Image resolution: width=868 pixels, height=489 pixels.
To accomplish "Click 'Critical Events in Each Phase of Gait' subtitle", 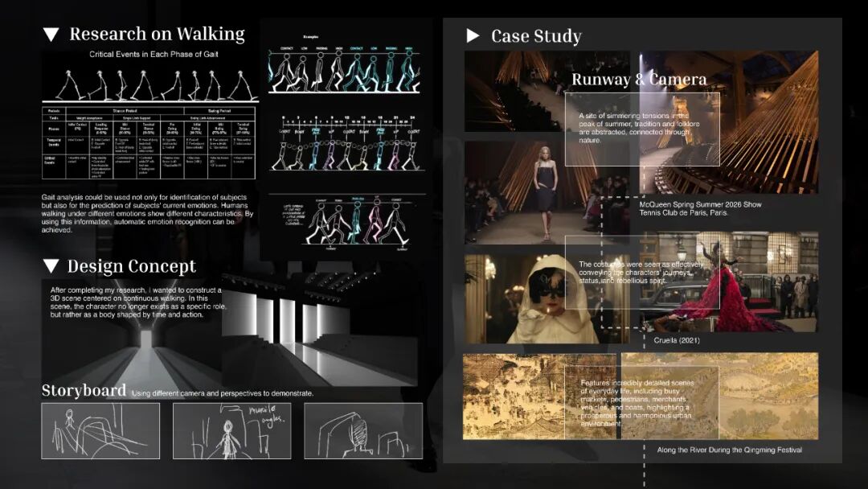I will tap(154, 54).
